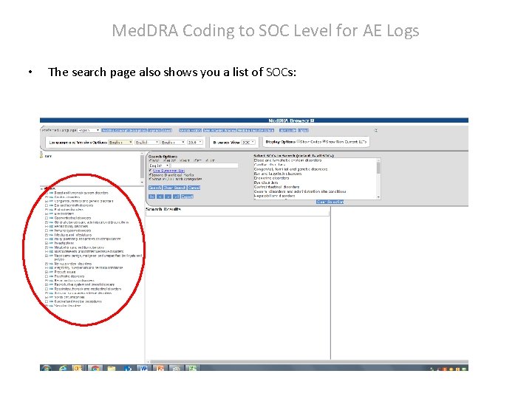
Task: Open the File Explorer folder taskbar icon
Action: point(112,368)
